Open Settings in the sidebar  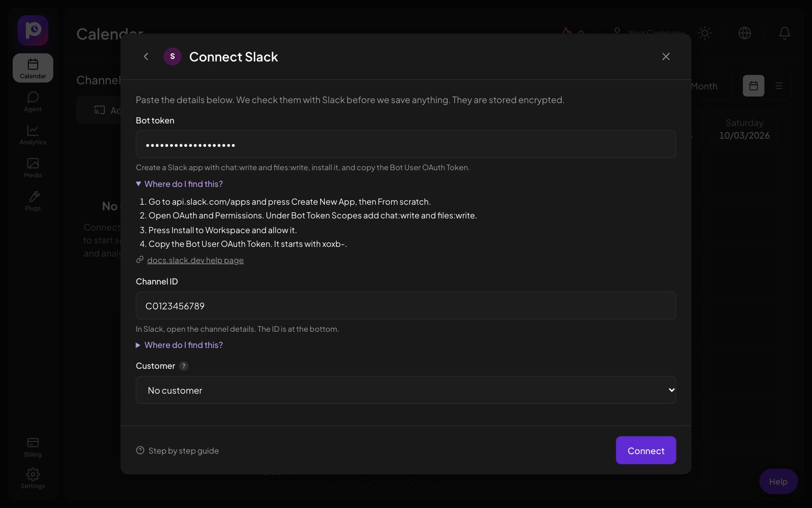33,479
